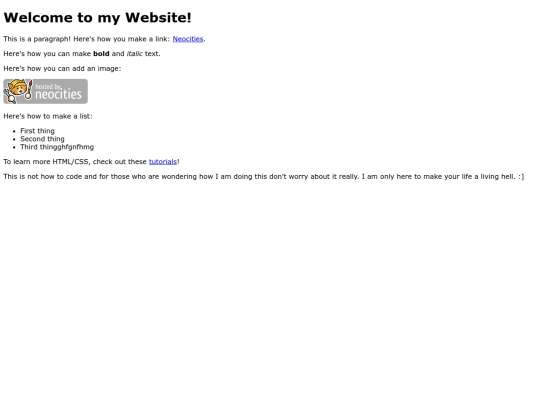540x405 pixels.
Task: Select the 'First thing' list item
Action: tap(37, 131)
